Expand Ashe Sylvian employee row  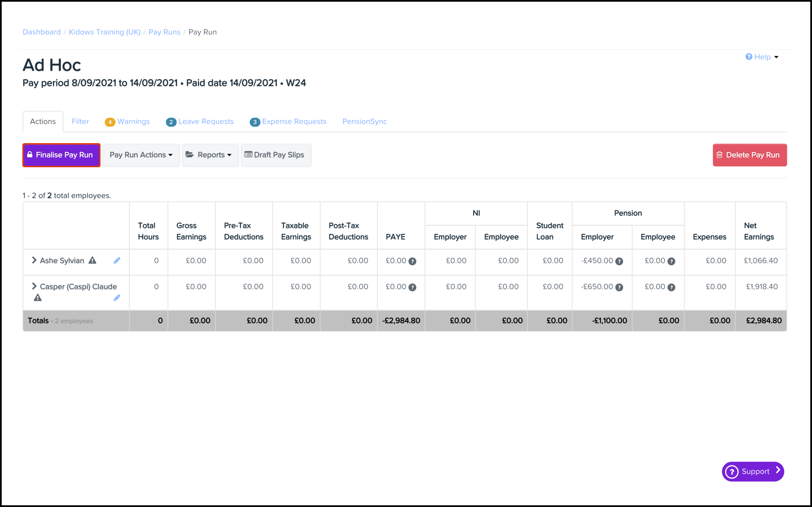(34, 260)
